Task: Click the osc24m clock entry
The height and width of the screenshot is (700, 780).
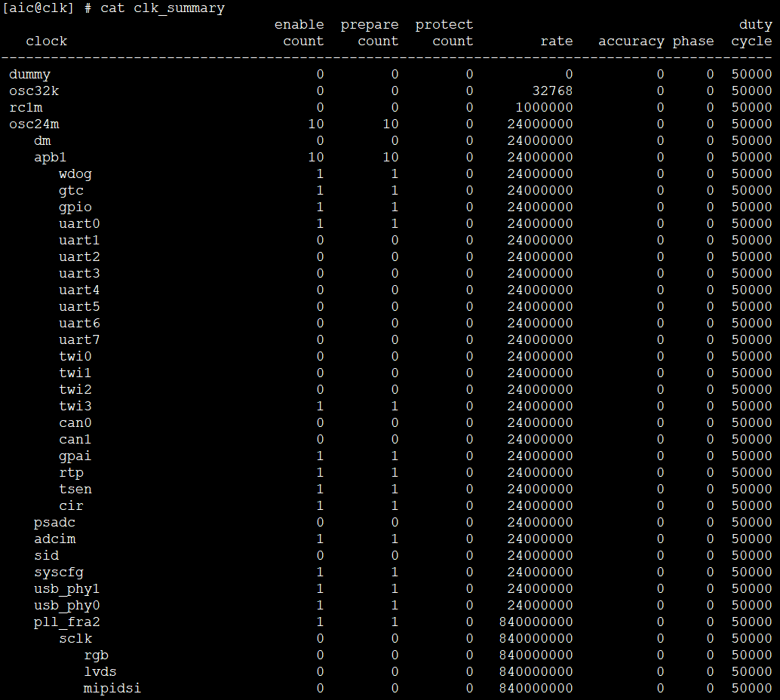Action: pos(34,124)
